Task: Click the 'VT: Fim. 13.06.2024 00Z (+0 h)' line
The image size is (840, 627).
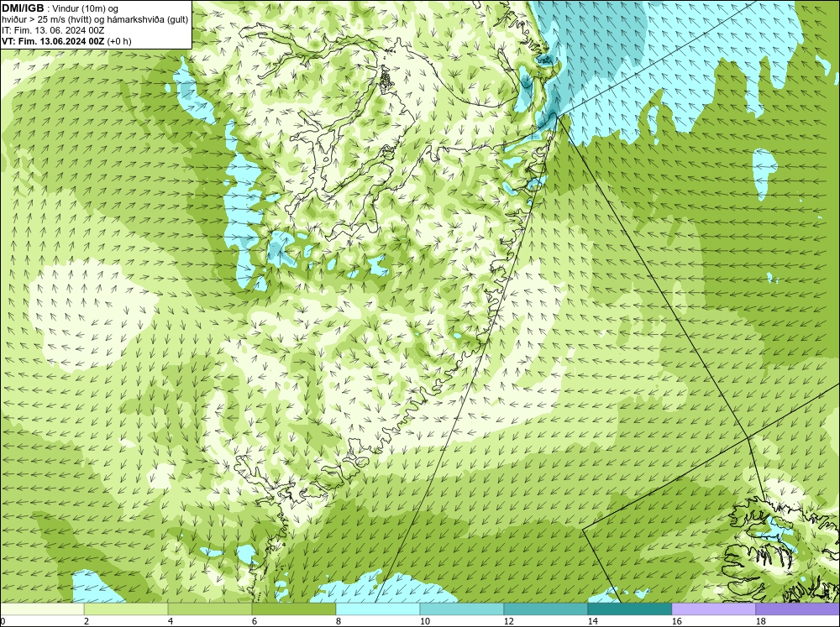Action: tap(66, 40)
